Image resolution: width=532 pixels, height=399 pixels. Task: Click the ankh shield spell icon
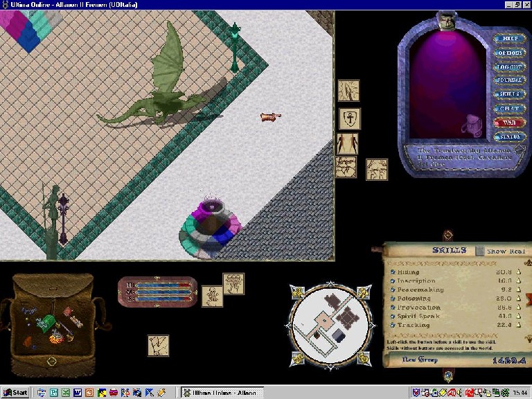tap(350, 118)
